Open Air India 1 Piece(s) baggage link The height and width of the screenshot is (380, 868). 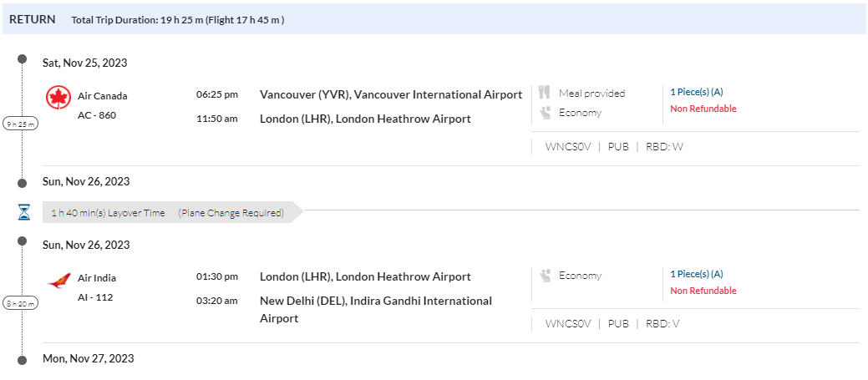pyautogui.click(x=696, y=274)
